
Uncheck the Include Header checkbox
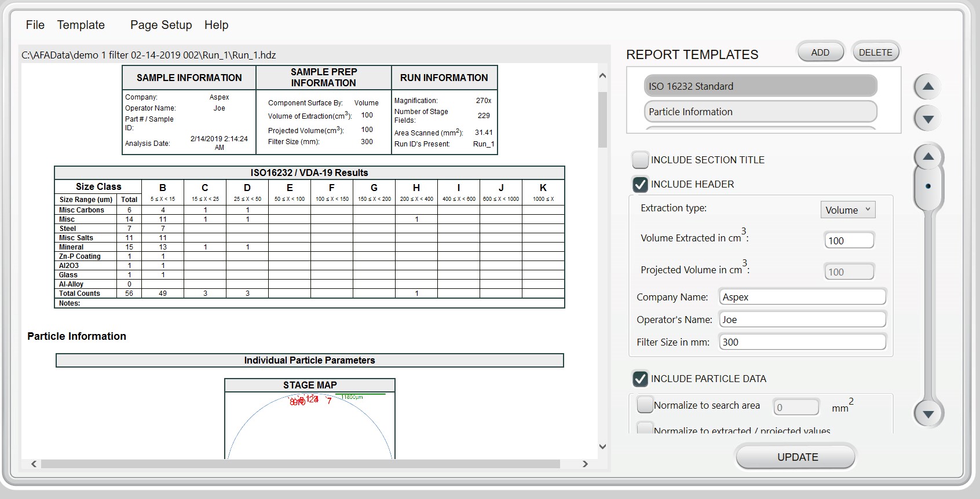click(x=640, y=185)
